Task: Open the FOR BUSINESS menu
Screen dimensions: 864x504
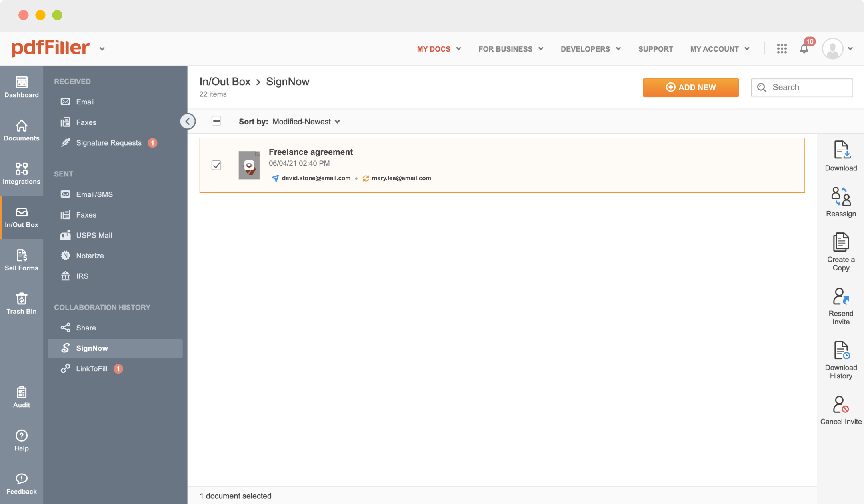Action: [x=510, y=49]
